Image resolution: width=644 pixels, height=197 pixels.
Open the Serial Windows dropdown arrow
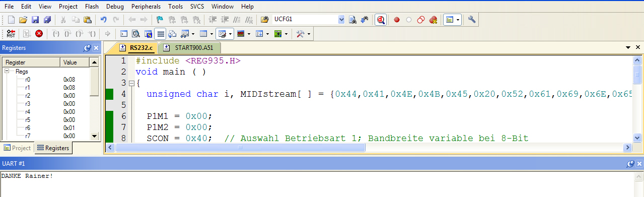pos(231,34)
